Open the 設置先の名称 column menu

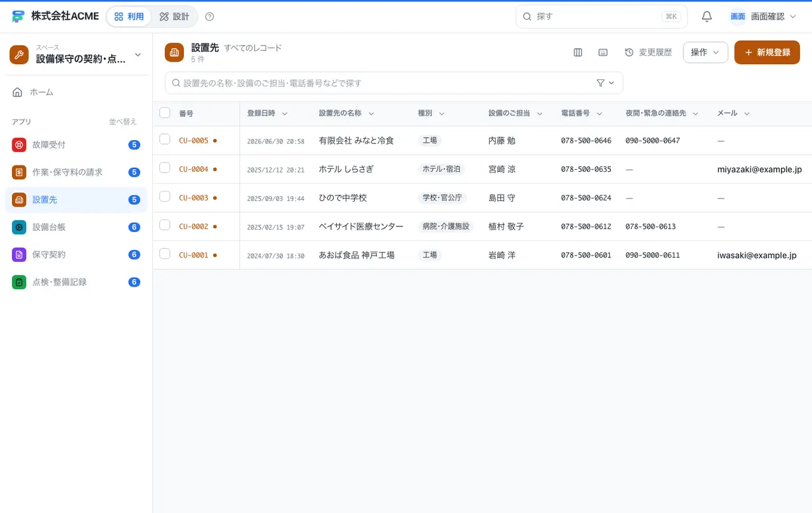371,114
